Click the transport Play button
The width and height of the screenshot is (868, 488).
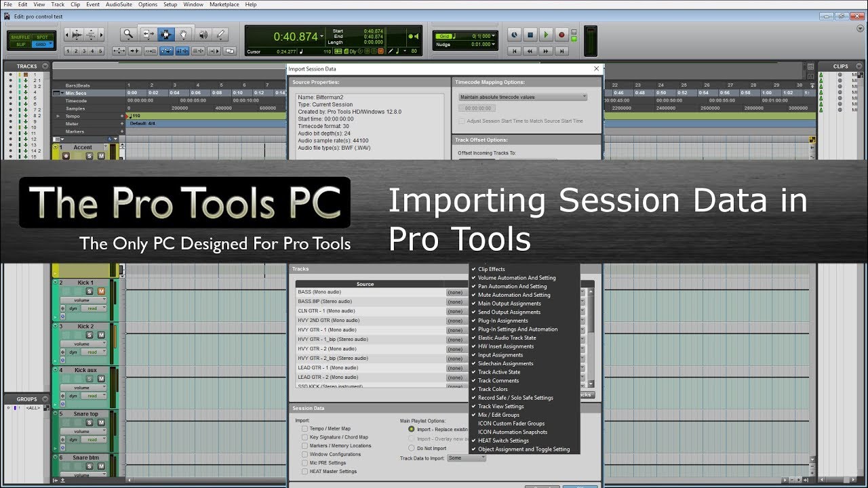click(546, 35)
